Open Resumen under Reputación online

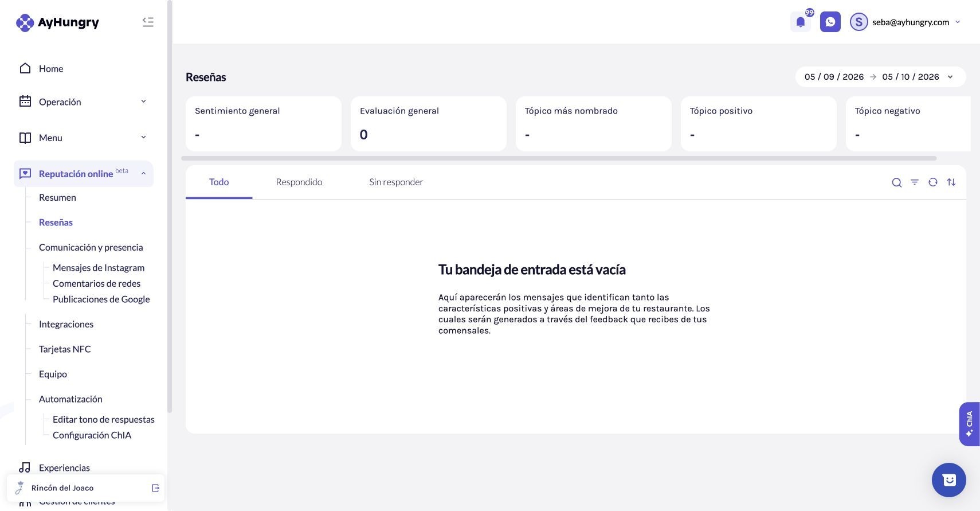(x=57, y=197)
